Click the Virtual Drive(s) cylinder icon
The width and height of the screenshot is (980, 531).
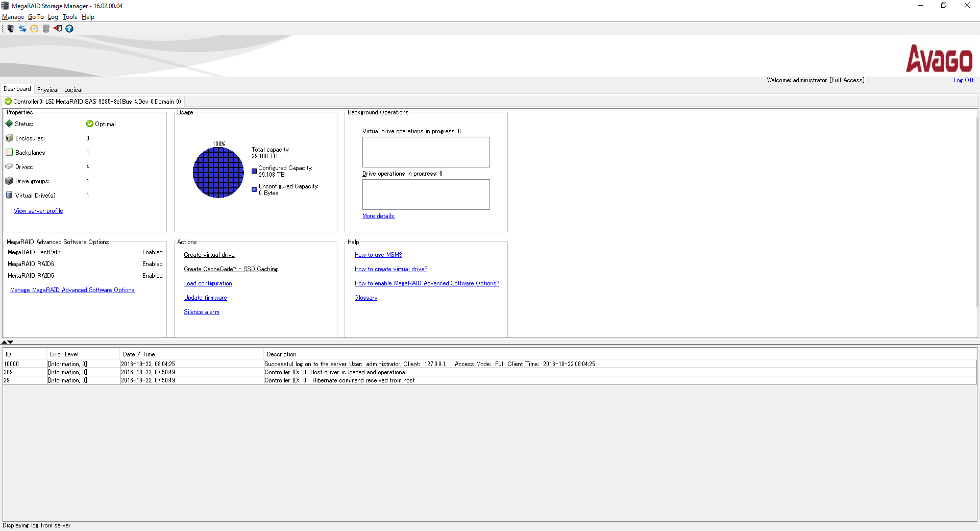coord(9,195)
